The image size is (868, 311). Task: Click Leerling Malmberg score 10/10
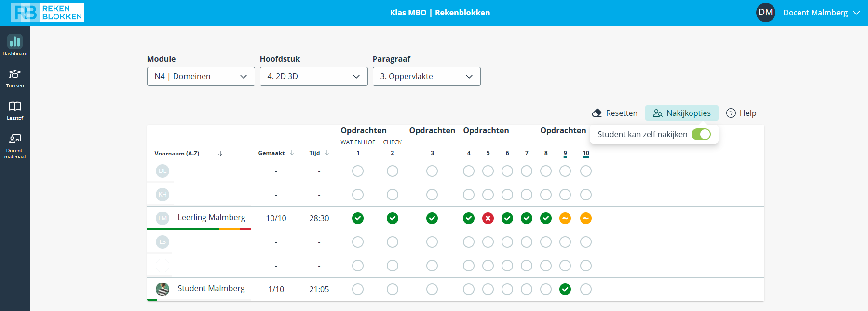click(x=276, y=218)
